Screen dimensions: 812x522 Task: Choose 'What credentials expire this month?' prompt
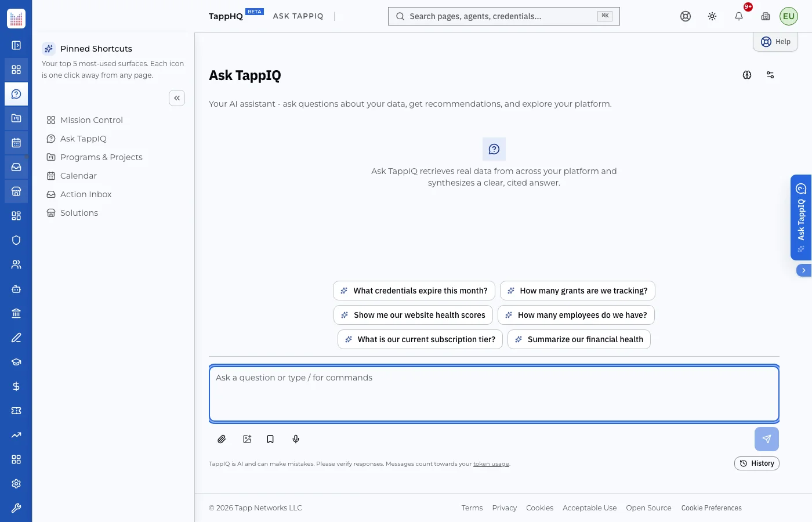pos(414,291)
